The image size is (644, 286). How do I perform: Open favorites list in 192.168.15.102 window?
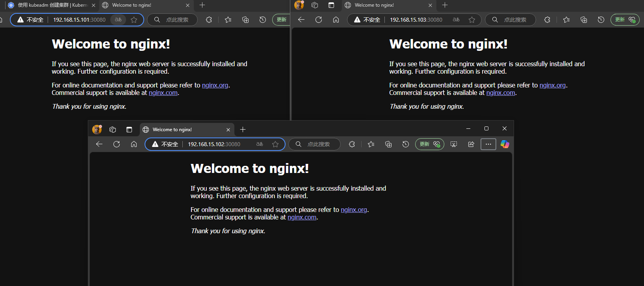371,144
